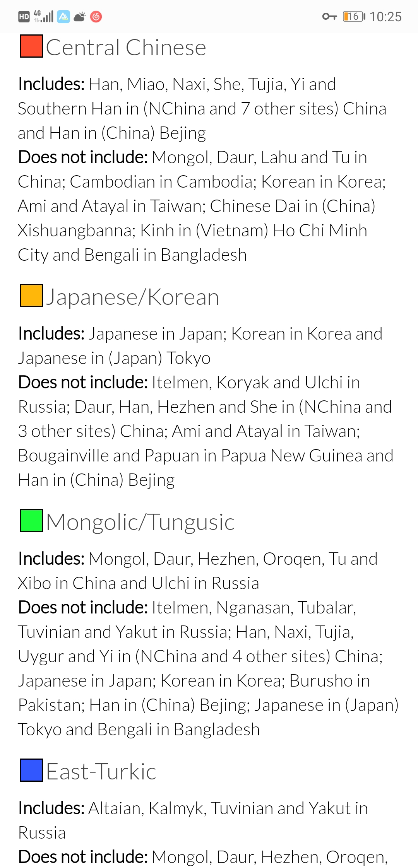Tap the weather cloud notification icon

coord(80,17)
